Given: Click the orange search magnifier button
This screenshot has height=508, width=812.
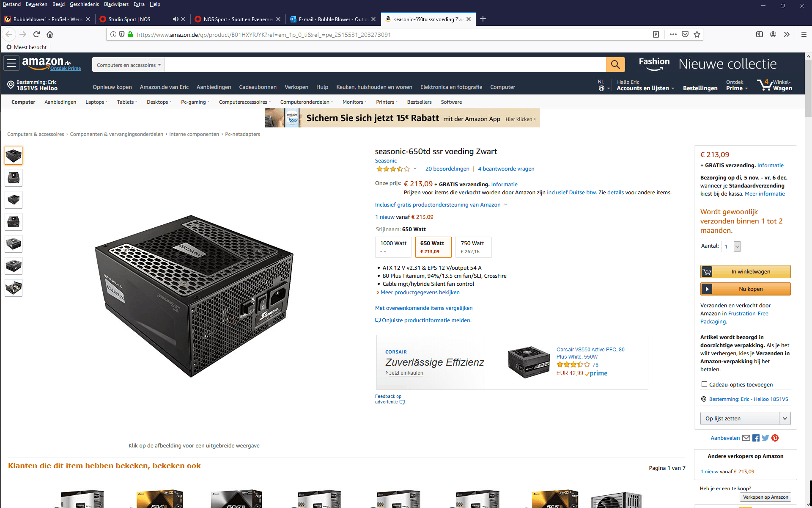Looking at the screenshot, I should (615, 64).
